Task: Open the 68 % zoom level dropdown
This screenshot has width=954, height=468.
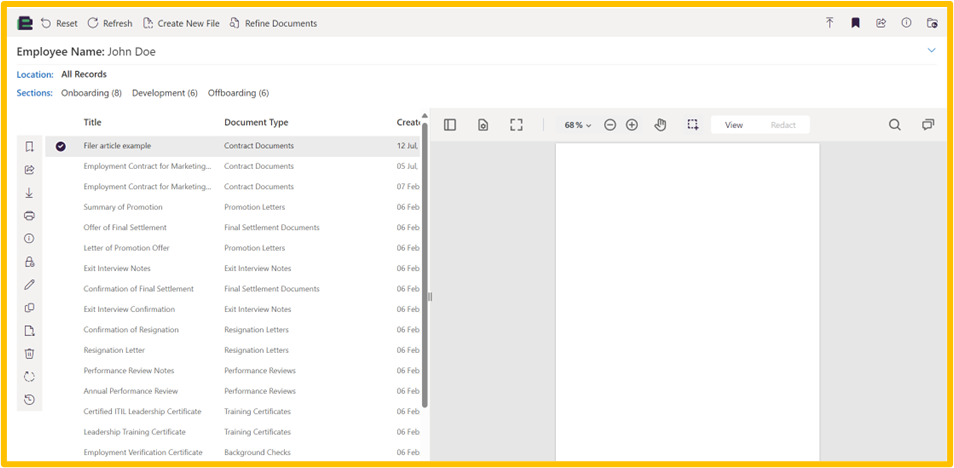Action: (577, 125)
